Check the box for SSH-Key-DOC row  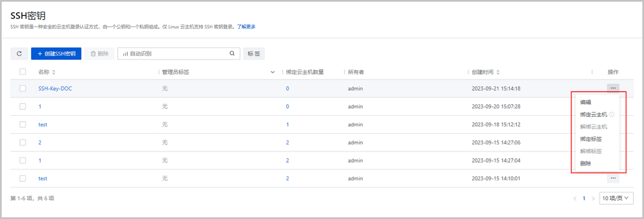pyautogui.click(x=23, y=89)
